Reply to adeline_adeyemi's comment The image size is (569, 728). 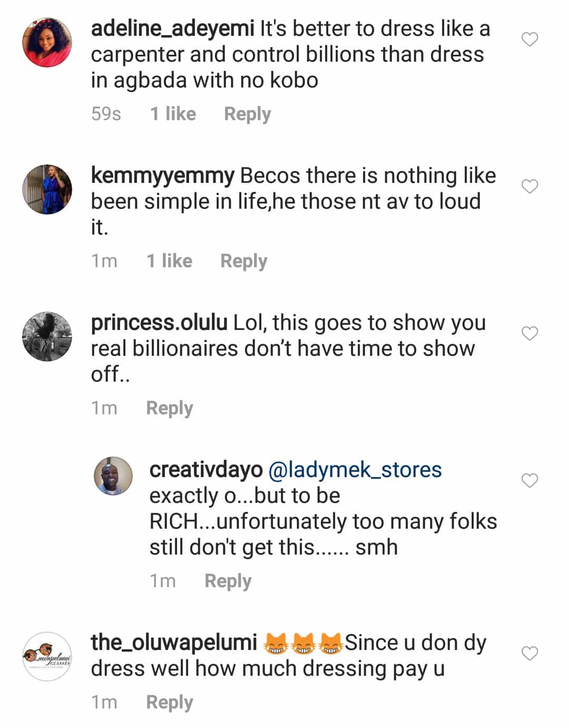[x=247, y=114]
